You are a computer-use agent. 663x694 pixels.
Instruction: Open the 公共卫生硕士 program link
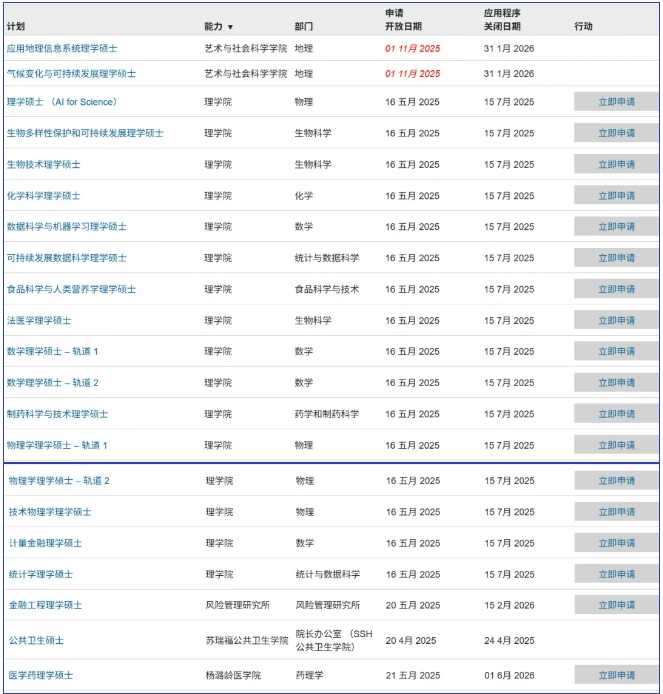coord(36,640)
